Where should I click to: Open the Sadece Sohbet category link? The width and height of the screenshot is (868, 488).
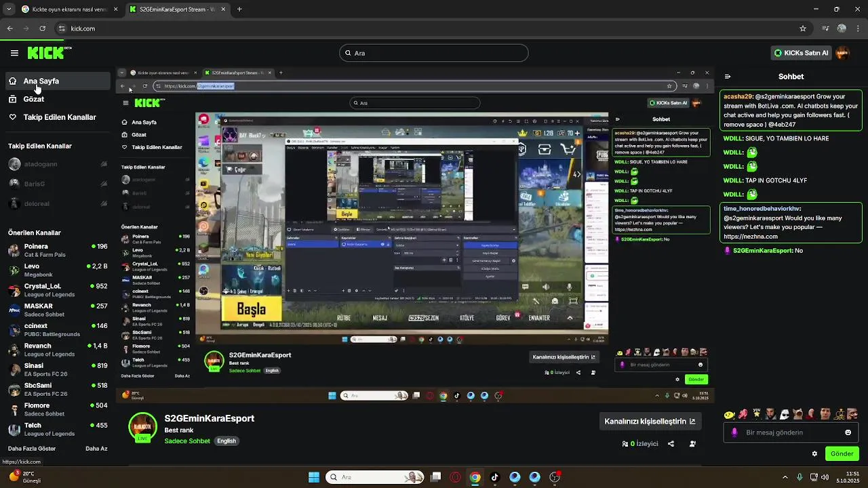(x=187, y=441)
